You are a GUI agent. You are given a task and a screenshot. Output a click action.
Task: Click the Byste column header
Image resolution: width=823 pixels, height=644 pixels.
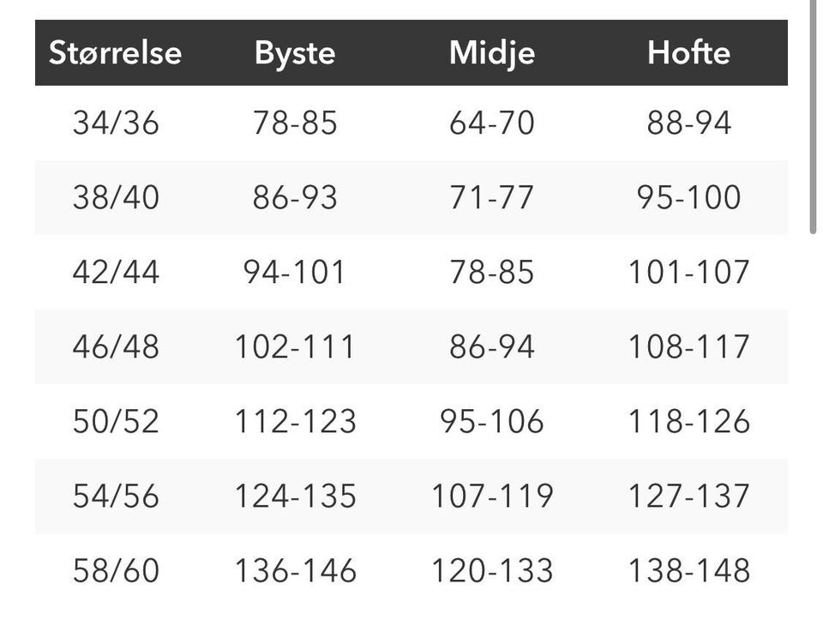295,53
